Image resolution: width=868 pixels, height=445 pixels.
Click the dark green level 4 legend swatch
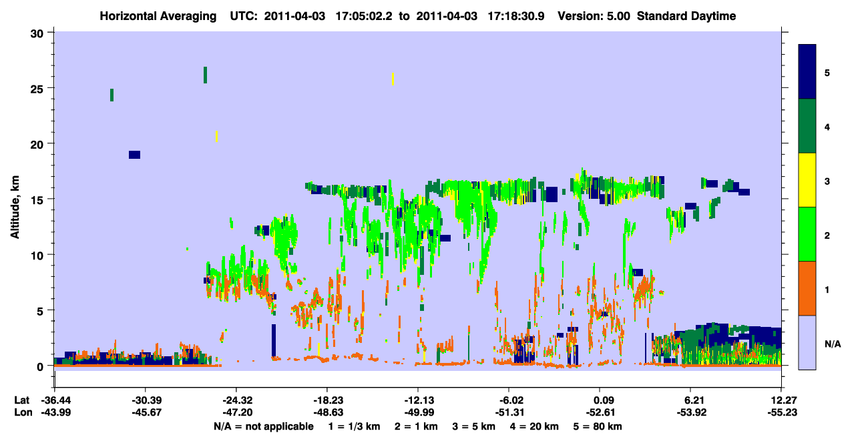point(807,126)
